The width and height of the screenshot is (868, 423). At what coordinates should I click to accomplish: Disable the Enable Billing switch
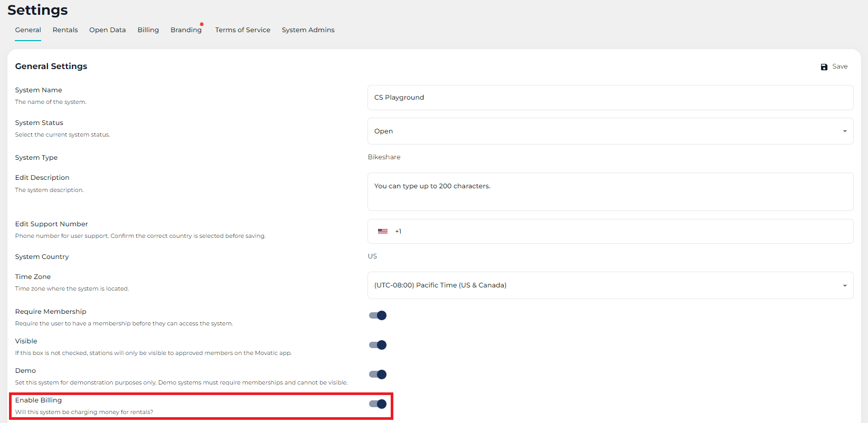378,404
